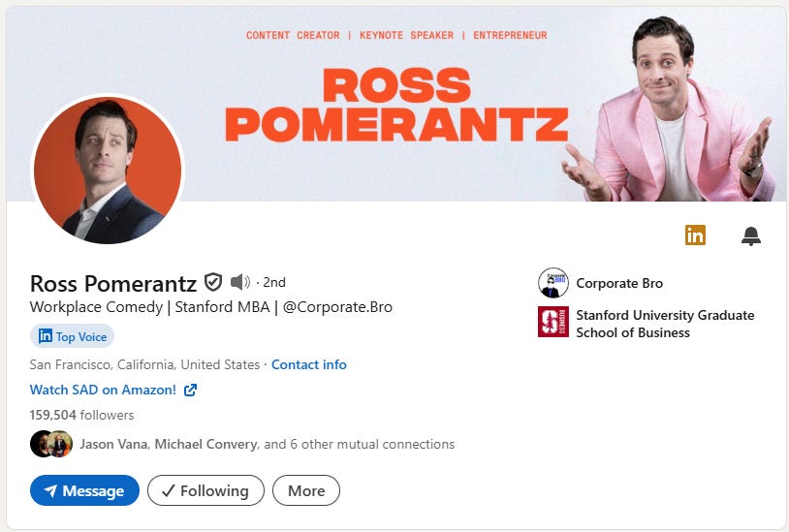Send a message with the Message button
The width and height of the screenshot is (789, 532).
(x=84, y=490)
